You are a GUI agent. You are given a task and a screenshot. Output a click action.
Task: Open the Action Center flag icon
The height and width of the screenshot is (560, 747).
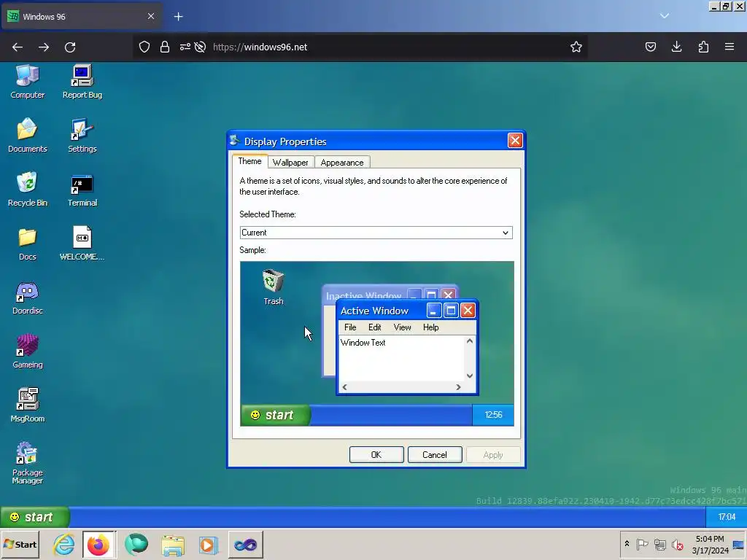642,544
